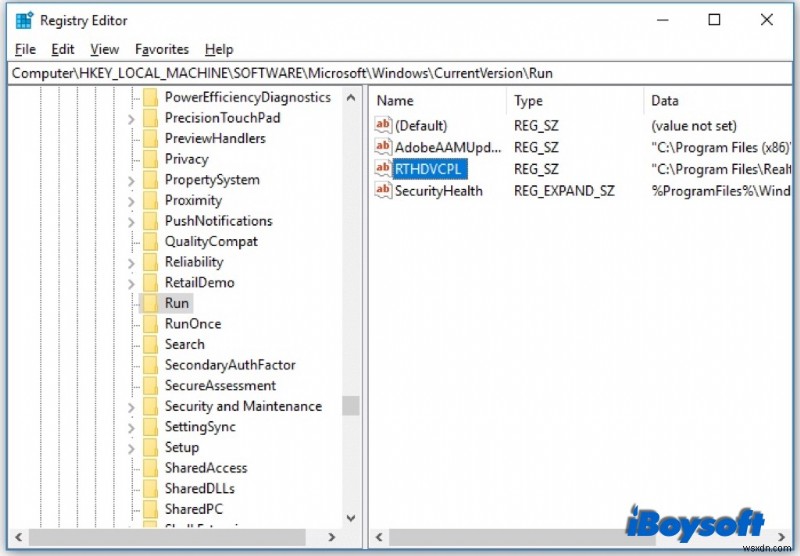The width and height of the screenshot is (800, 556).
Task: Click values pane horizontal scroll left arrow
Action: pos(379,537)
